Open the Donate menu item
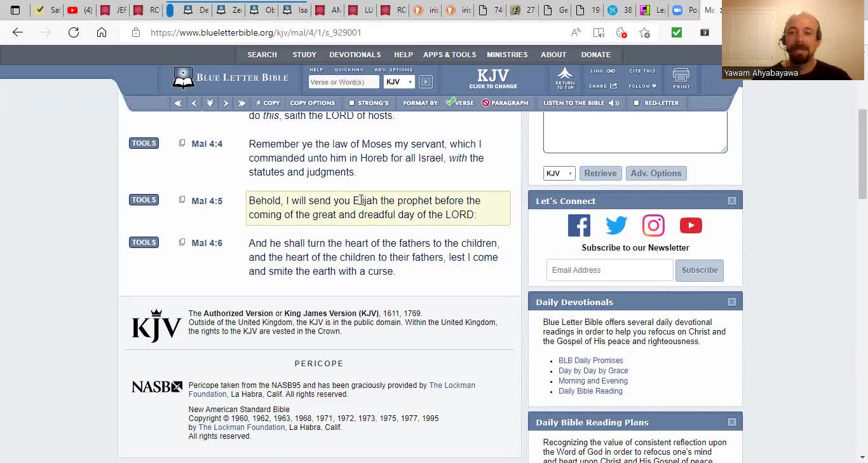The image size is (868, 463). coord(595,55)
